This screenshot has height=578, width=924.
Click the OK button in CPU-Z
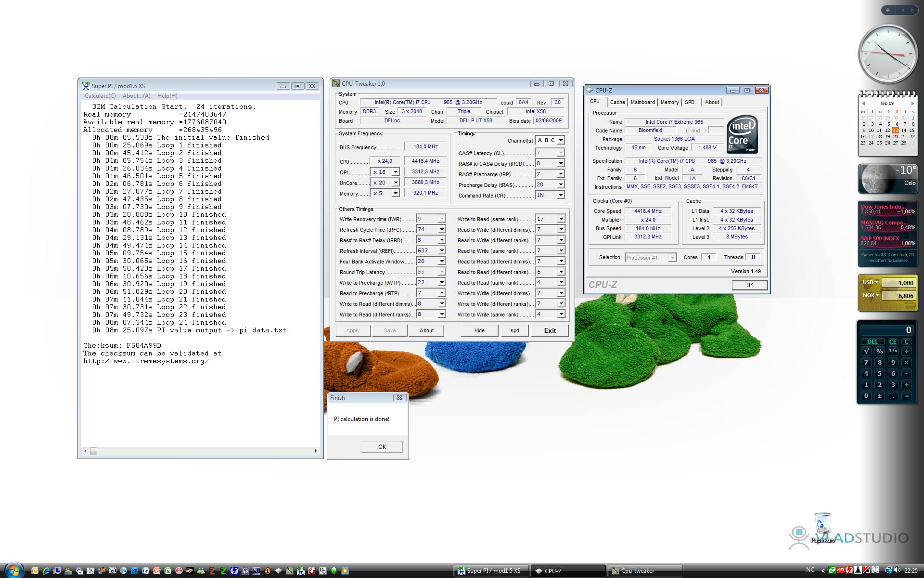point(750,285)
